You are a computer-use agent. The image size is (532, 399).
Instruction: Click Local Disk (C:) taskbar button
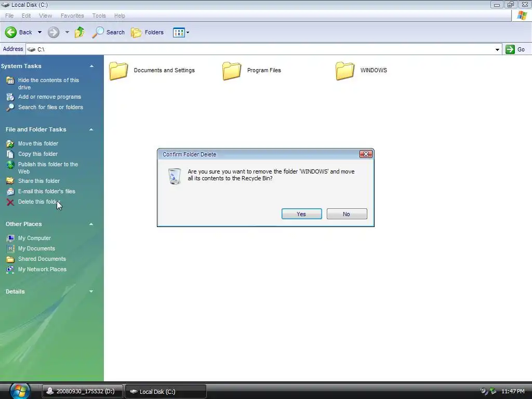(166, 392)
